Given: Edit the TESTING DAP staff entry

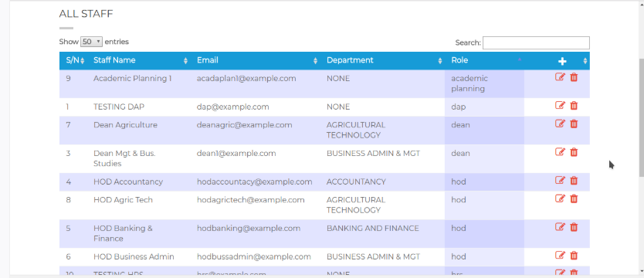Looking at the screenshot, I should pos(560,106).
